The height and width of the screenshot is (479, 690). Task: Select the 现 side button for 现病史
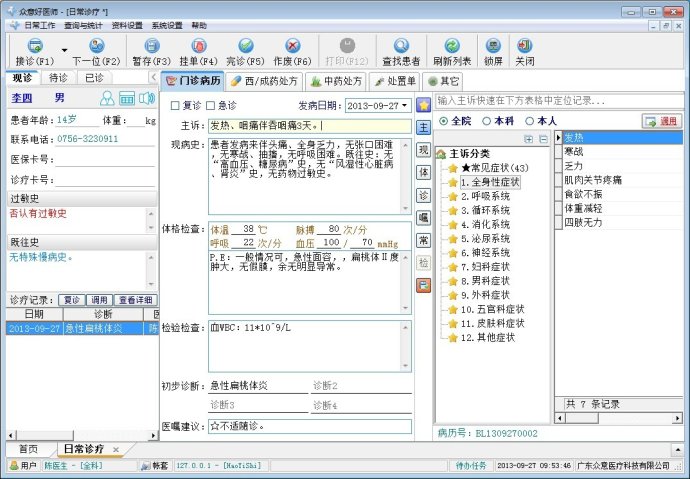(x=423, y=150)
